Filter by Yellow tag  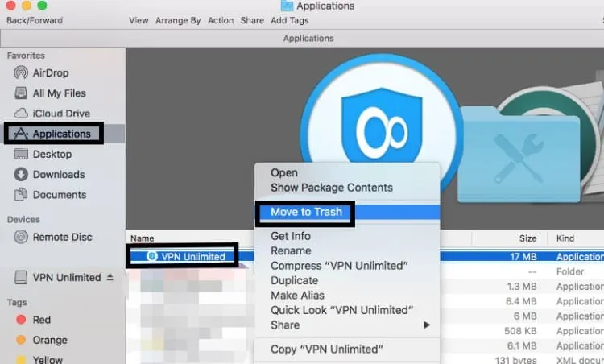tap(39, 360)
